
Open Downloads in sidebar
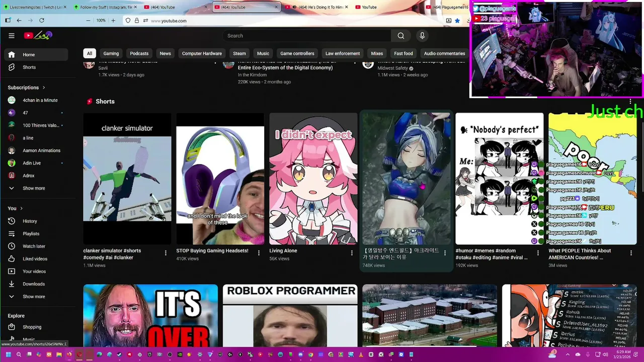[36, 284]
